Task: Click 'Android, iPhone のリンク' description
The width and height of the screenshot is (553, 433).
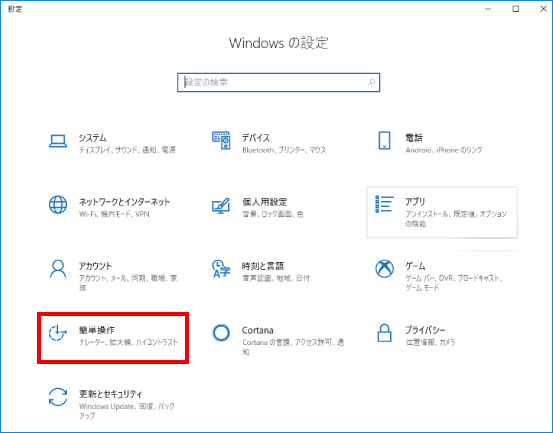Action: tap(444, 150)
